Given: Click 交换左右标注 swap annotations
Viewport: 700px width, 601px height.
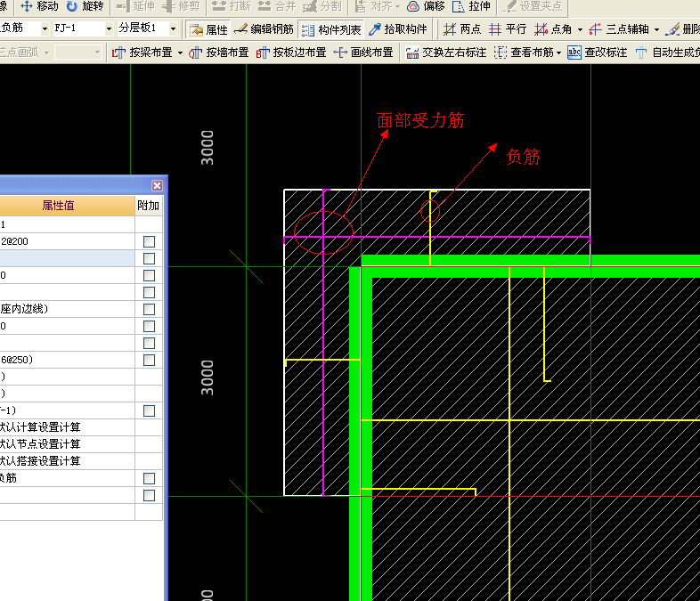Looking at the screenshot, I should pyautogui.click(x=445, y=53).
